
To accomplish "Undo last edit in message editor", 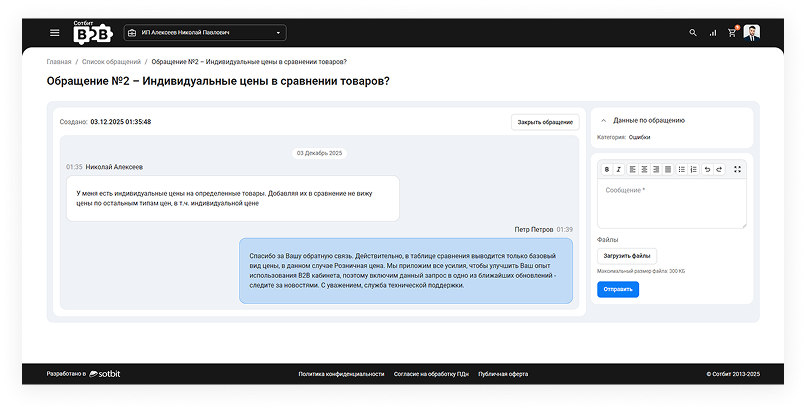I will coord(707,169).
